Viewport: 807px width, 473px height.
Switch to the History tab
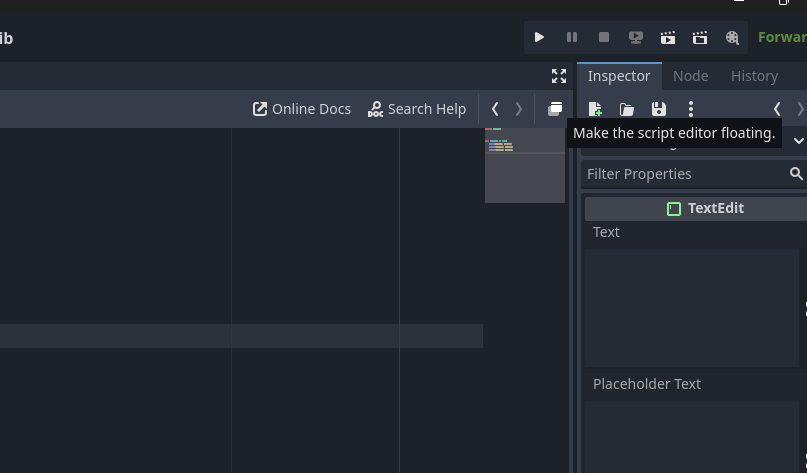(x=754, y=76)
